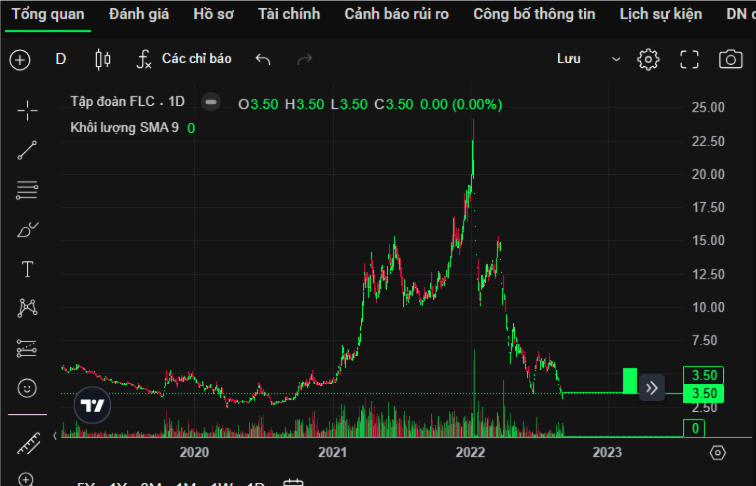Enter fullscreen chart mode
756x486 pixels.
689,59
